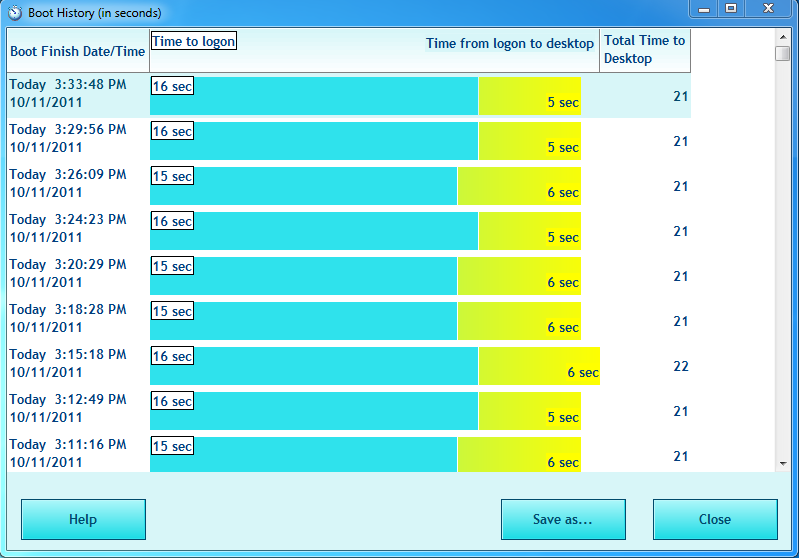Open the Save as... dialog
799x558 pixels.
coord(563,519)
